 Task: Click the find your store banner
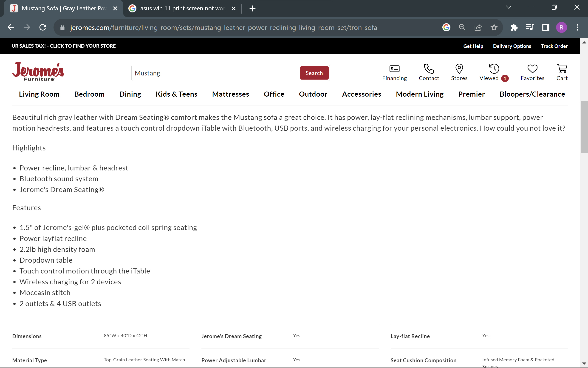point(64,46)
